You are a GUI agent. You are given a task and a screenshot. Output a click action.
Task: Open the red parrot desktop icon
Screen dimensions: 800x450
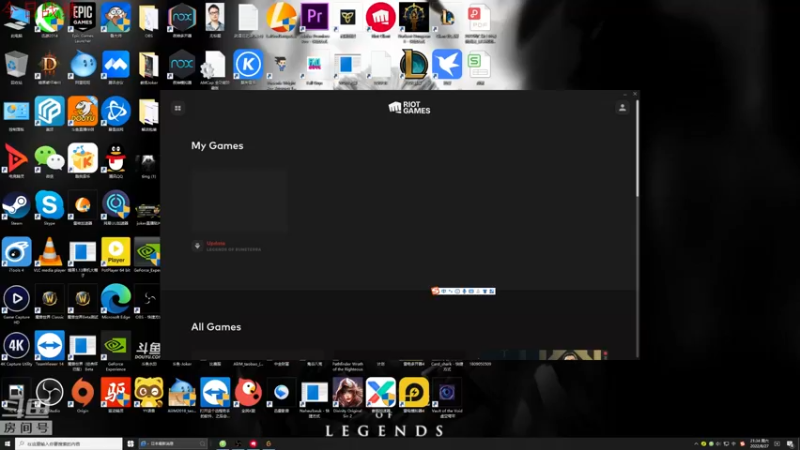248,393
